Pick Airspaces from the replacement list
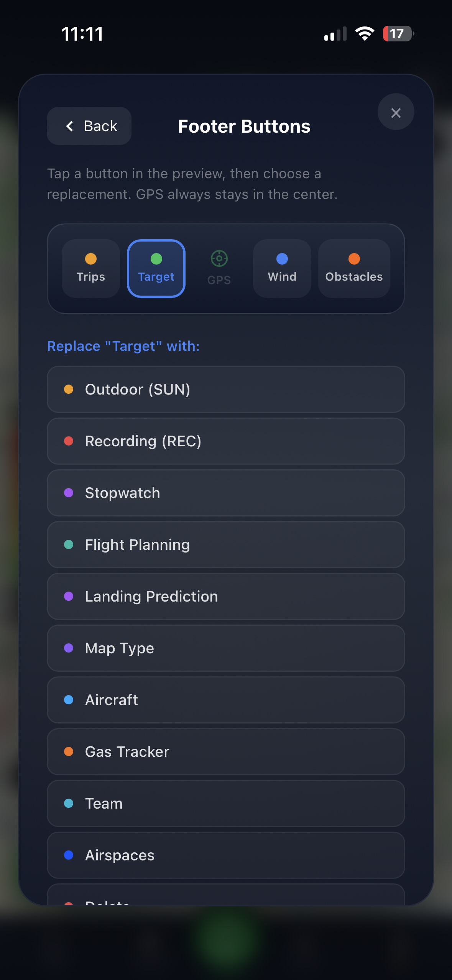This screenshot has width=452, height=980. pyautogui.click(x=226, y=855)
